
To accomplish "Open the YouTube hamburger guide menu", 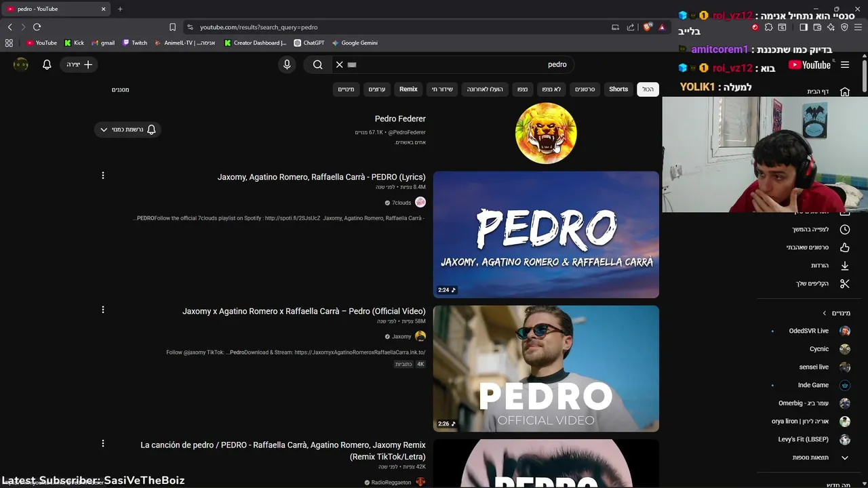I will [x=845, y=65].
